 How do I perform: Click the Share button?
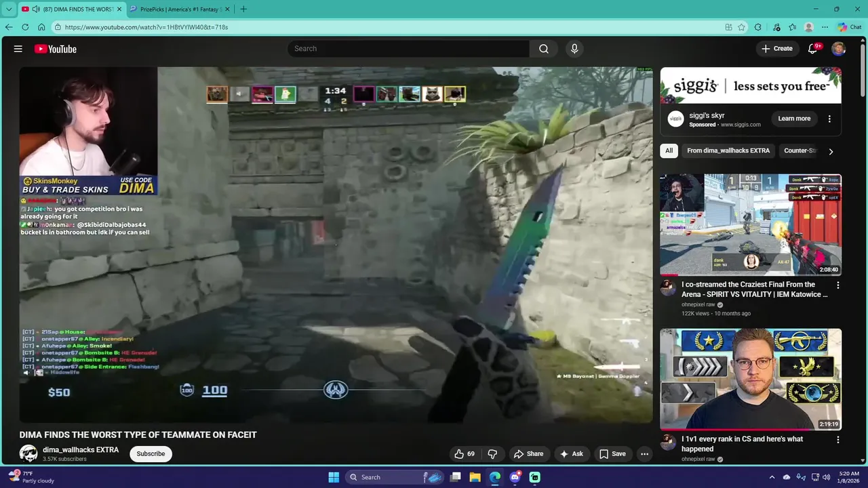tap(528, 454)
